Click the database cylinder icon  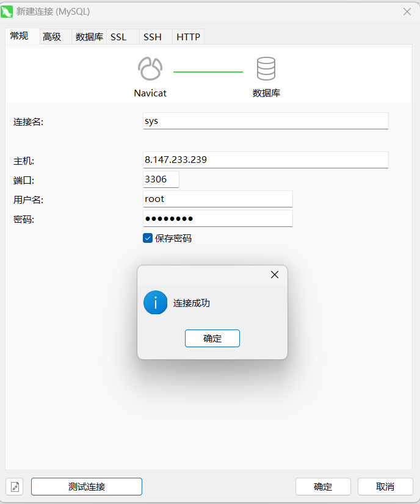click(x=266, y=69)
